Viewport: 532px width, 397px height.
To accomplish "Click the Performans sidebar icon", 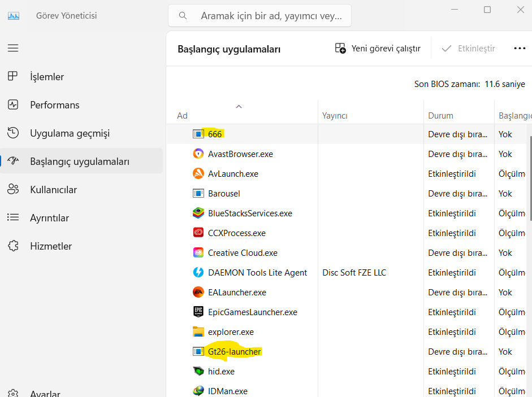I will pos(13,105).
